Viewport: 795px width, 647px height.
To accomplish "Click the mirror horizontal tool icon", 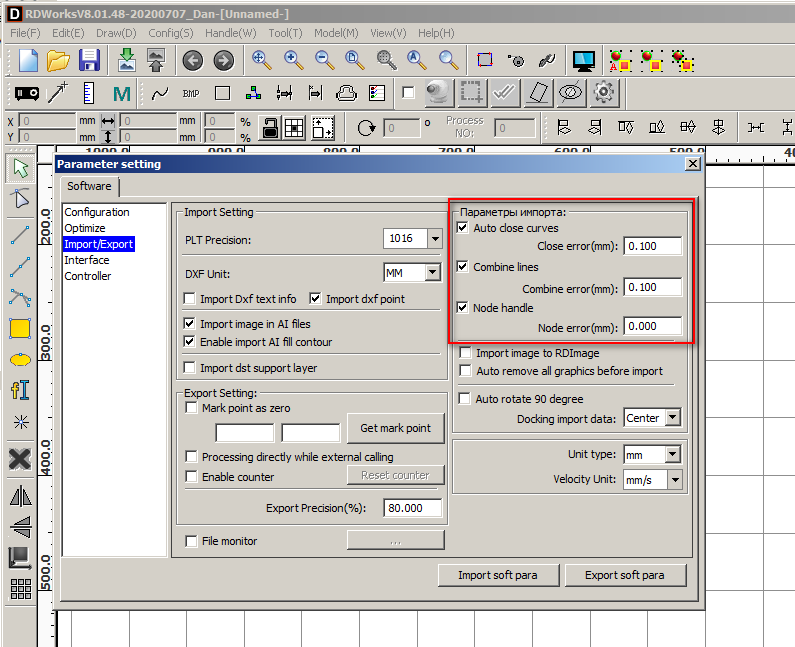I will pos(20,496).
